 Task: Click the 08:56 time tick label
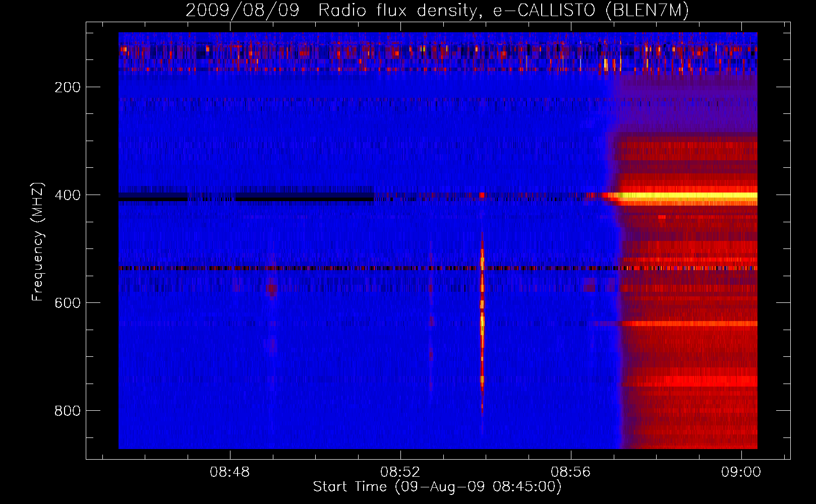[x=571, y=472]
